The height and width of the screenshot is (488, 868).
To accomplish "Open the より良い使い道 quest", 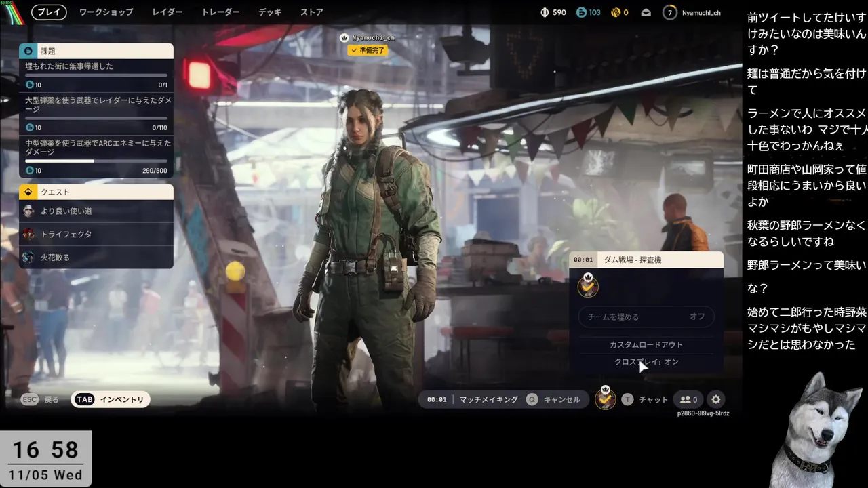I will [96, 211].
